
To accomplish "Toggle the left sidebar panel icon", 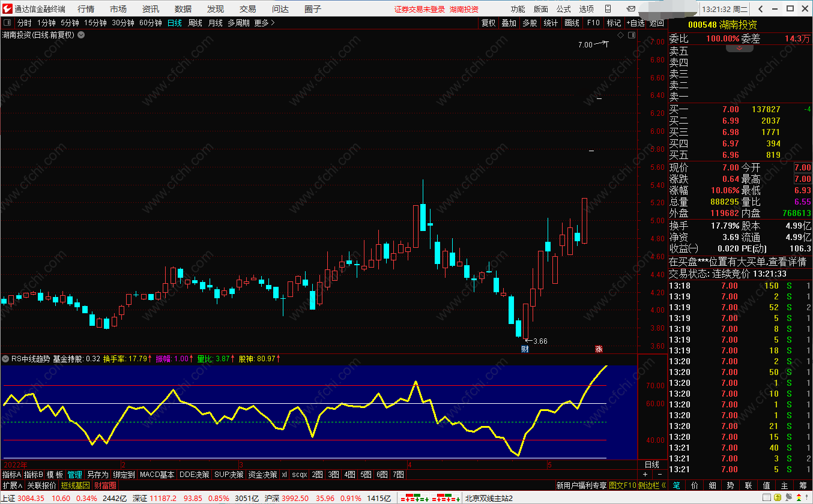I will [7, 23].
